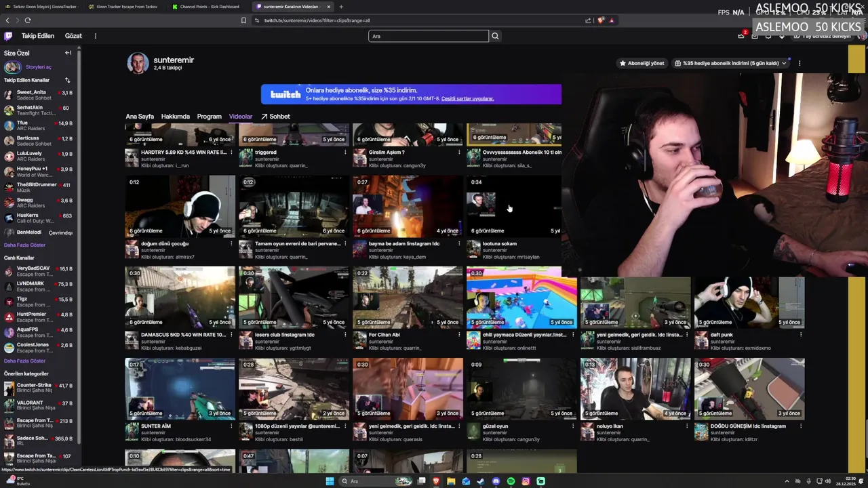Open LuluLuvely in followed channels
The height and width of the screenshot is (488, 868).
pos(38,156)
